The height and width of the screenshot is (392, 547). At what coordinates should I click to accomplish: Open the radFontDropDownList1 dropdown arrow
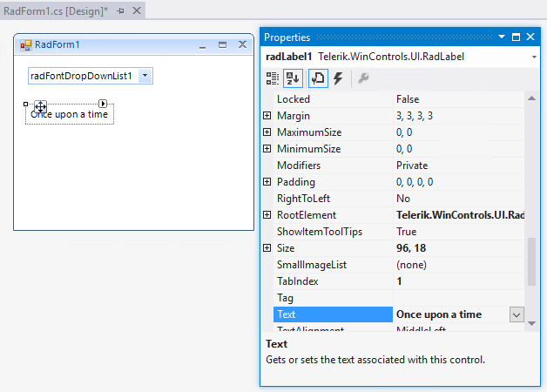[145, 76]
